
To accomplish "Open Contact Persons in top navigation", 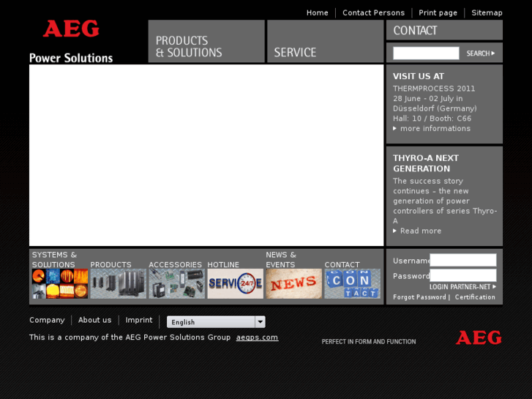I will pyautogui.click(x=373, y=12).
